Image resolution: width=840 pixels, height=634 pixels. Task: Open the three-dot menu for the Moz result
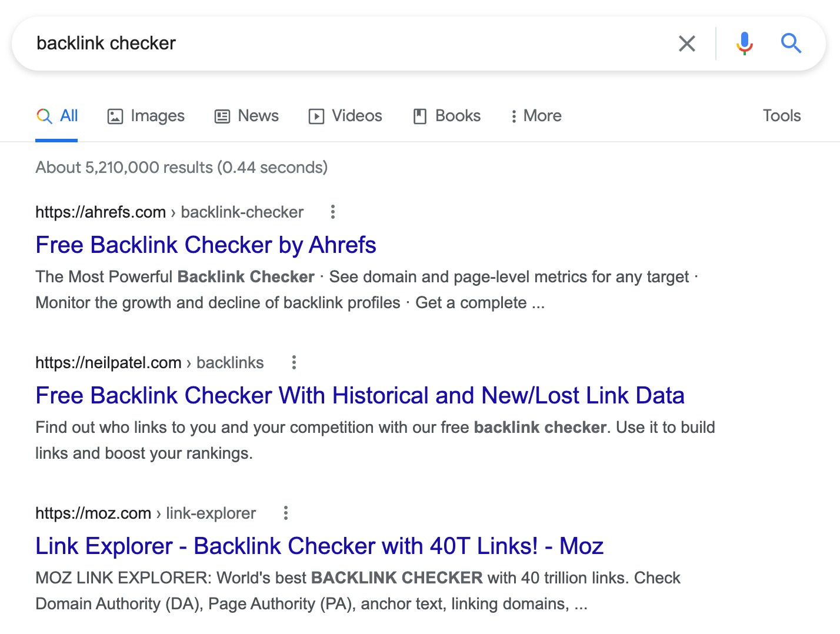point(285,513)
